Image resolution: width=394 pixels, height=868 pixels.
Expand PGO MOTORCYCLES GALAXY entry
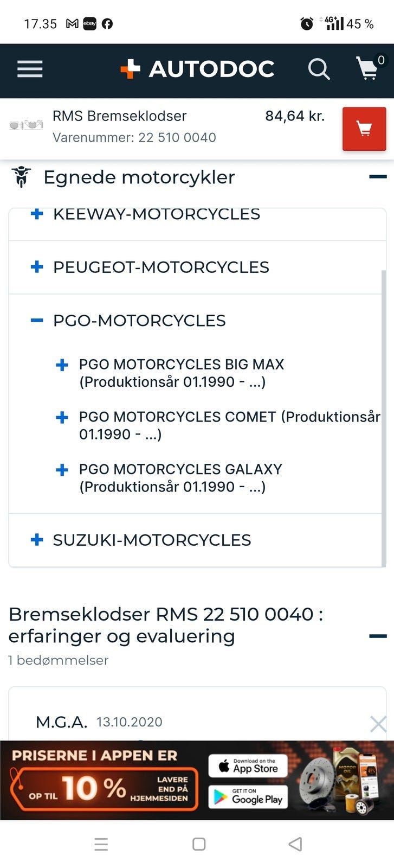[62, 470]
